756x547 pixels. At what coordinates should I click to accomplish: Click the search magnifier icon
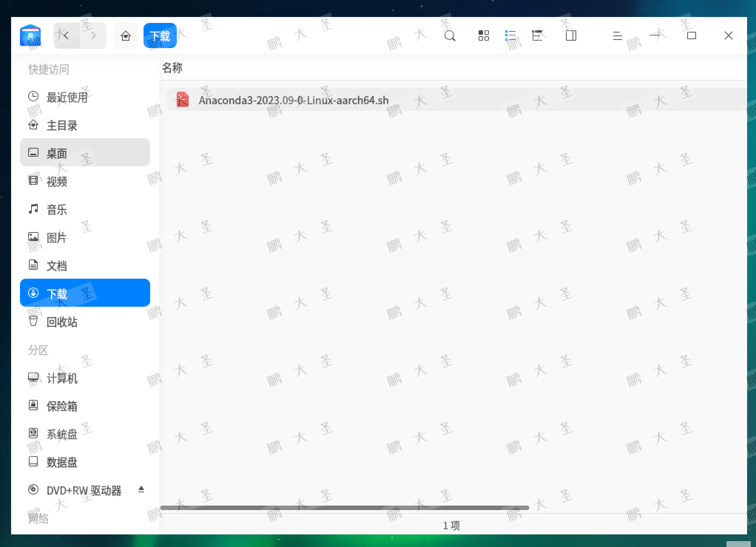coord(450,36)
